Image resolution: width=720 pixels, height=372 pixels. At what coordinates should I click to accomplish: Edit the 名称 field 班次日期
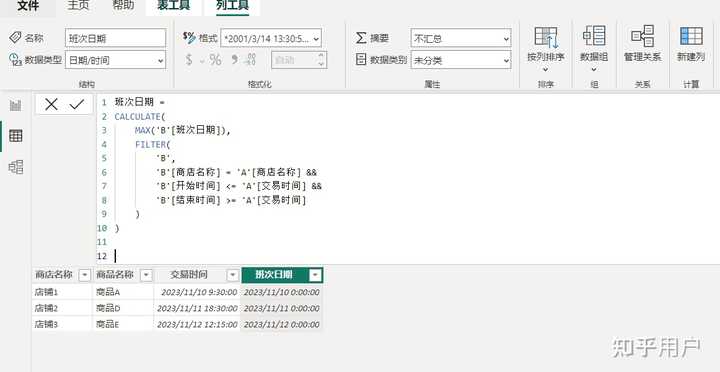click(x=115, y=38)
